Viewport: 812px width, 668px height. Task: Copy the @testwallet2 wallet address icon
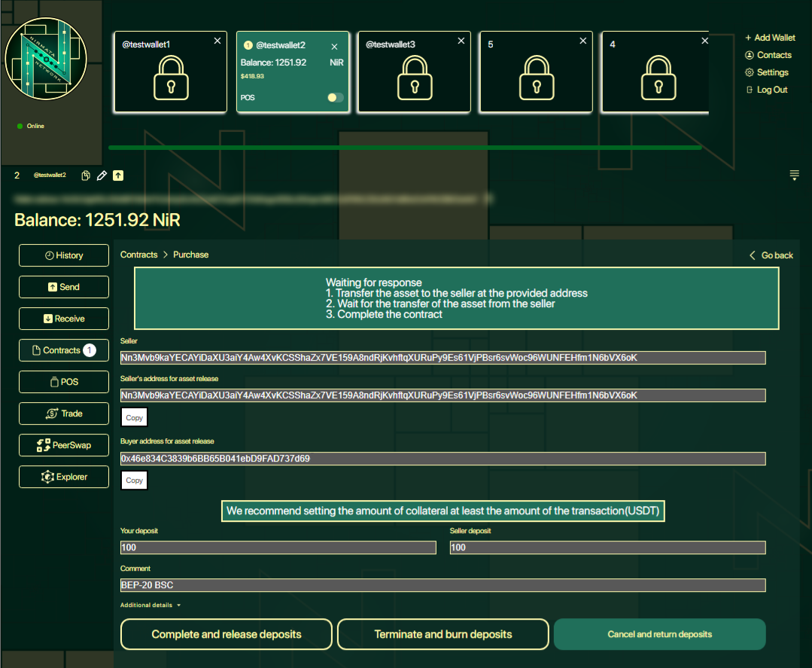86,175
